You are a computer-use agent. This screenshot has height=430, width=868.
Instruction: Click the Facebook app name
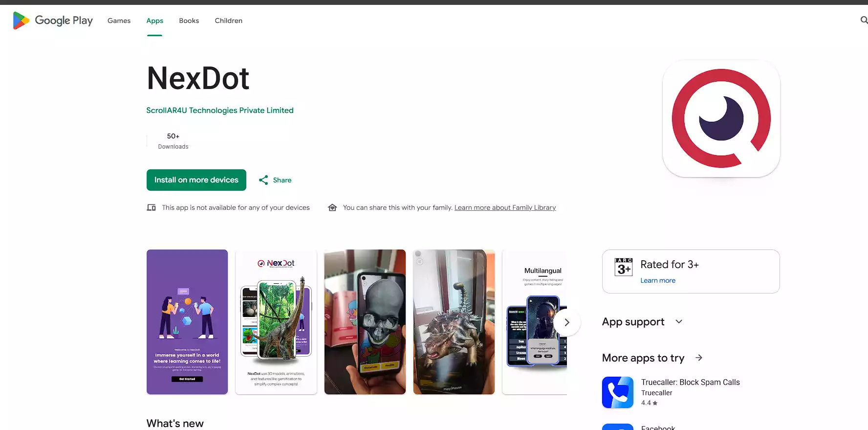click(658, 428)
